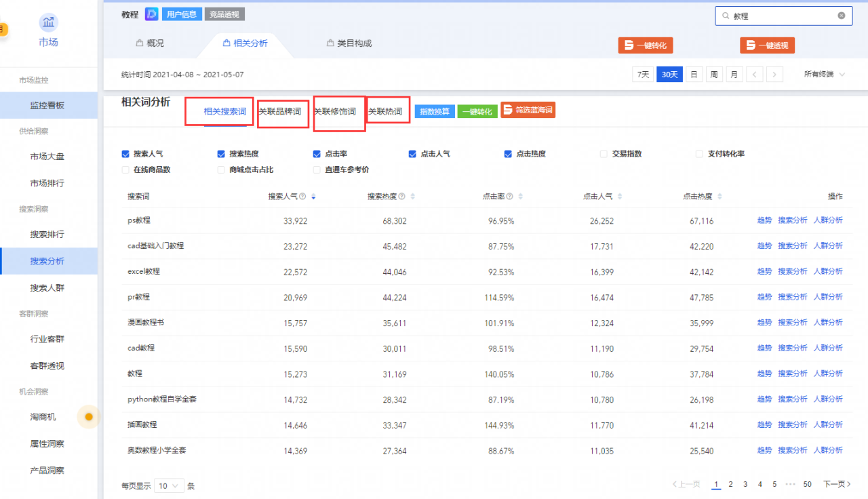Image resolution: width=868 pixels, height=499 pixels.
Task: Select the 关联修饰词 tab
Action: (x=335, y=111)
